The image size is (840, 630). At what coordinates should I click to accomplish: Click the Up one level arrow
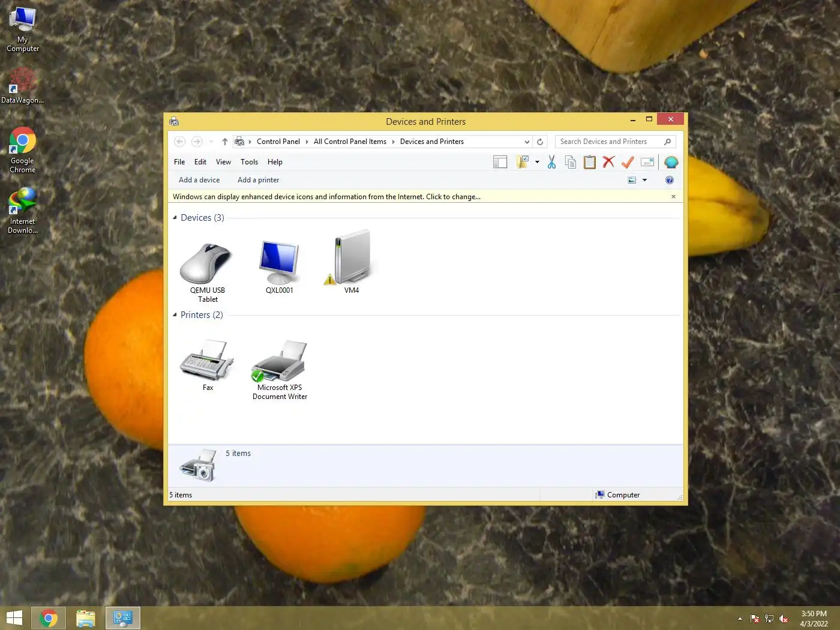point(224,142)
